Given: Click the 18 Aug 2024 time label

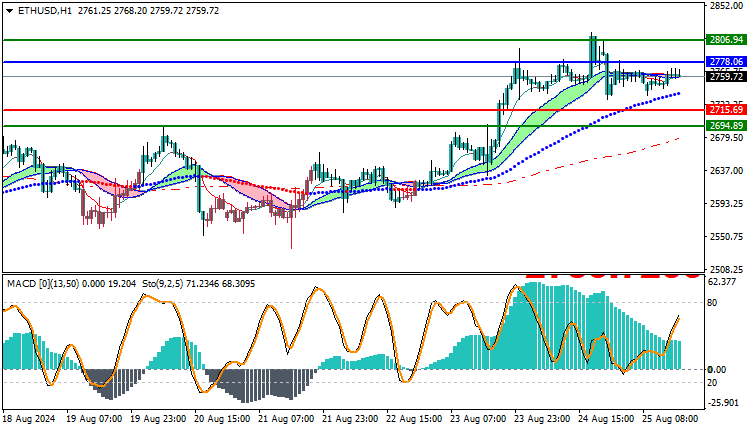Looking at the screenshot, I should pyautogui.click(x=29, y=419).
